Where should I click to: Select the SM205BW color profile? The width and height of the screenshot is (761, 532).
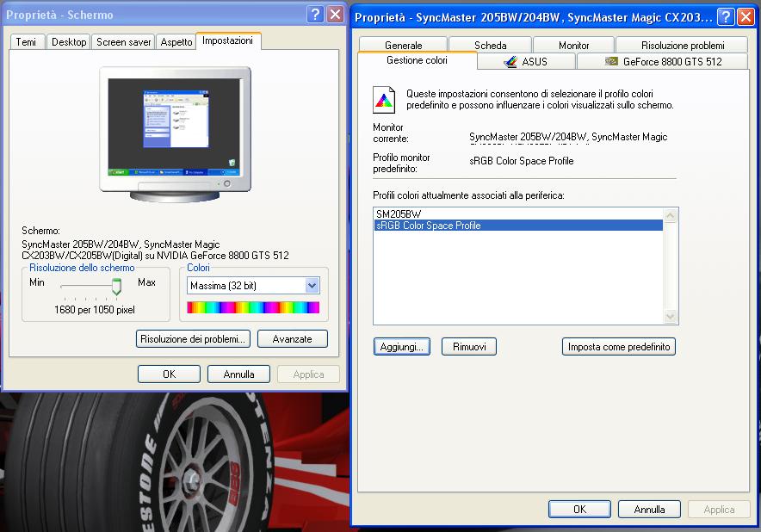(518, 214)
